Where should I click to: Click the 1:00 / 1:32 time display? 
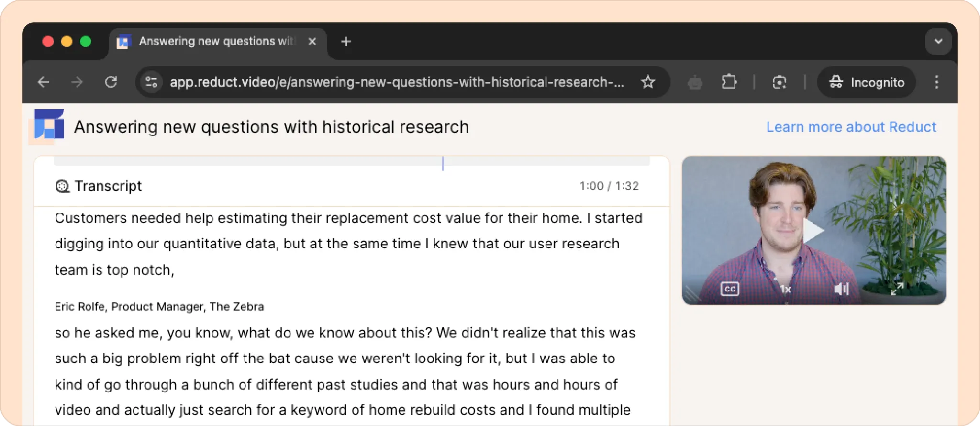tap(609, 186)
